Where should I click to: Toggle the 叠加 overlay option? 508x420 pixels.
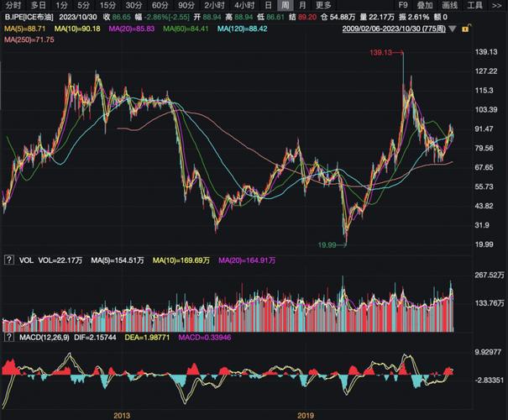(426, 5)
